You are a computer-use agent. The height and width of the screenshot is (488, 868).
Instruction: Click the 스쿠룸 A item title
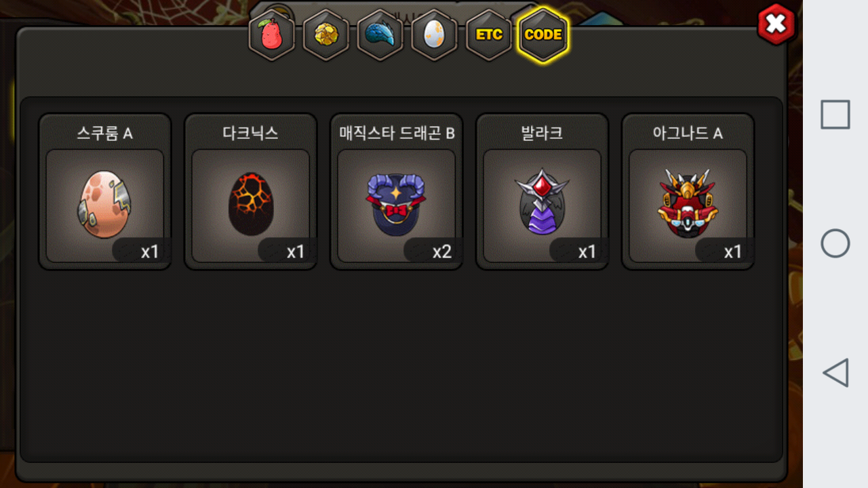[x=105, y=133]
